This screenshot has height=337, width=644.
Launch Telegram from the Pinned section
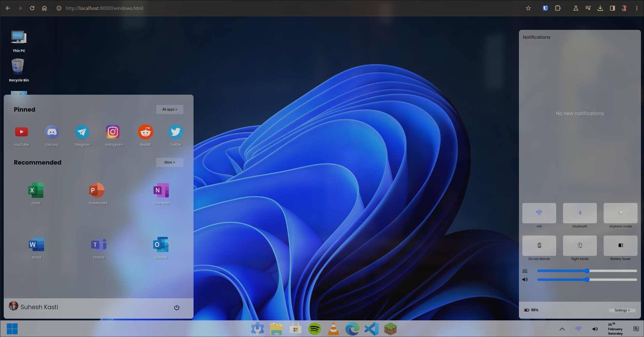82,132
